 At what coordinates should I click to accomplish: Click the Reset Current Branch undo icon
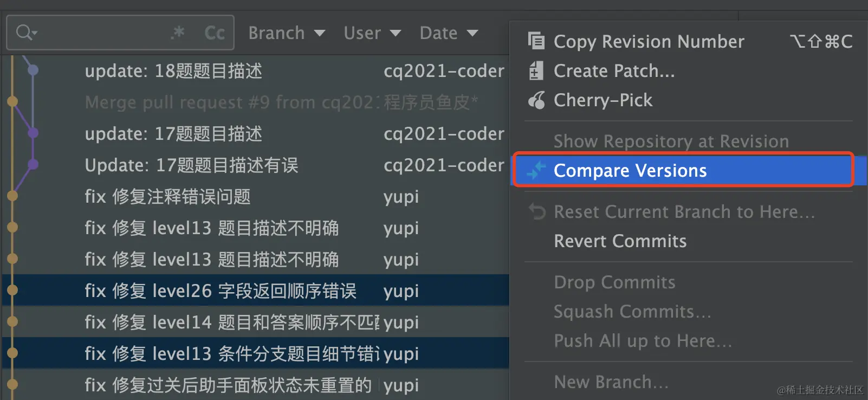pyautogui.click(x=537, y=211)
